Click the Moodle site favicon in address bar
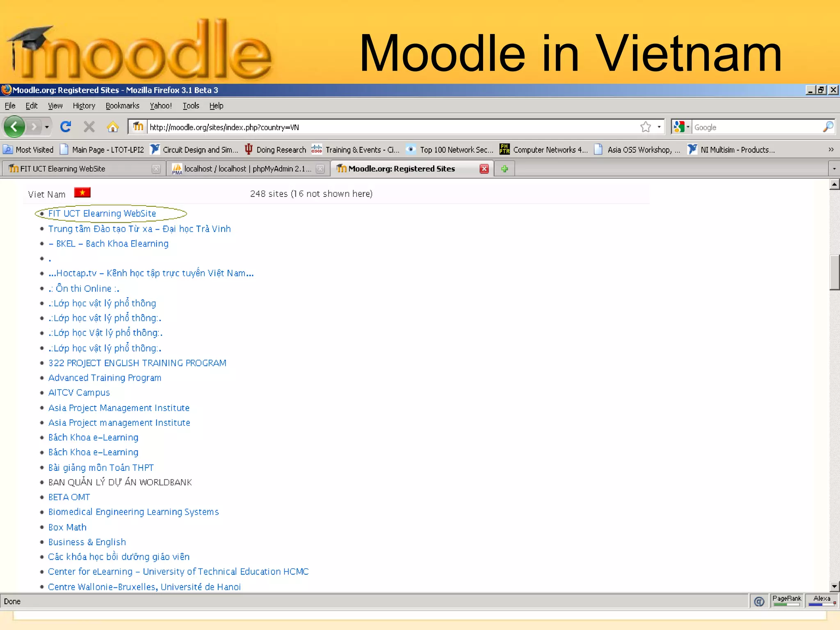 [x=139, y=126]
